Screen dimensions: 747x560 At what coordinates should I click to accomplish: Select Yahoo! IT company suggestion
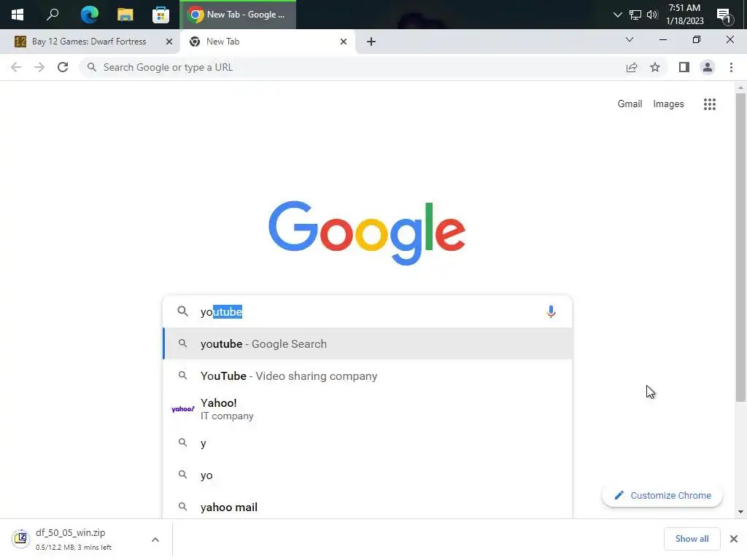[x=368, y=409]
